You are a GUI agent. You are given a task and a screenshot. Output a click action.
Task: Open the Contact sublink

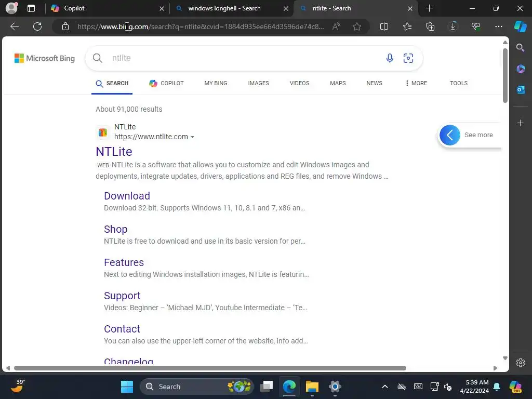pyautogui.click(x=122, y=329)
